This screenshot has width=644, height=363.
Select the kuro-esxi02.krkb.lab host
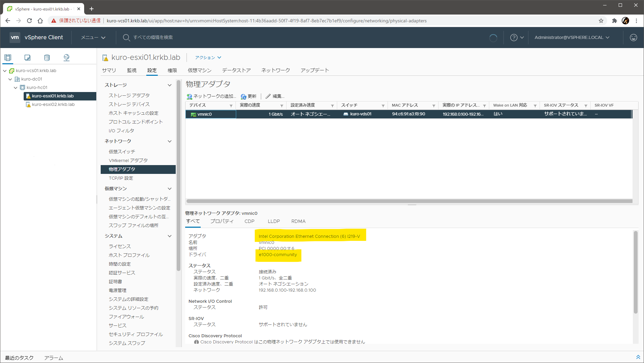(x=53, y=105)
